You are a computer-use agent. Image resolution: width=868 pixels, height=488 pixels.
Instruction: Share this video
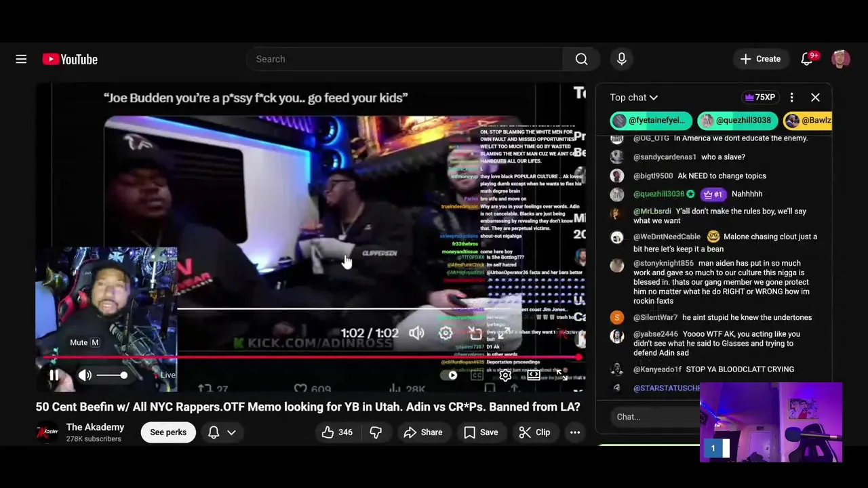point(423,432)
